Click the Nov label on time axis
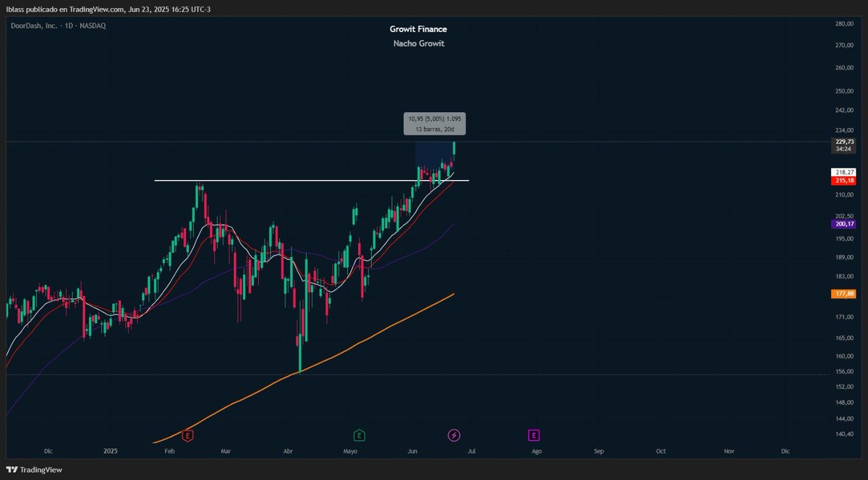 [729, 451]
